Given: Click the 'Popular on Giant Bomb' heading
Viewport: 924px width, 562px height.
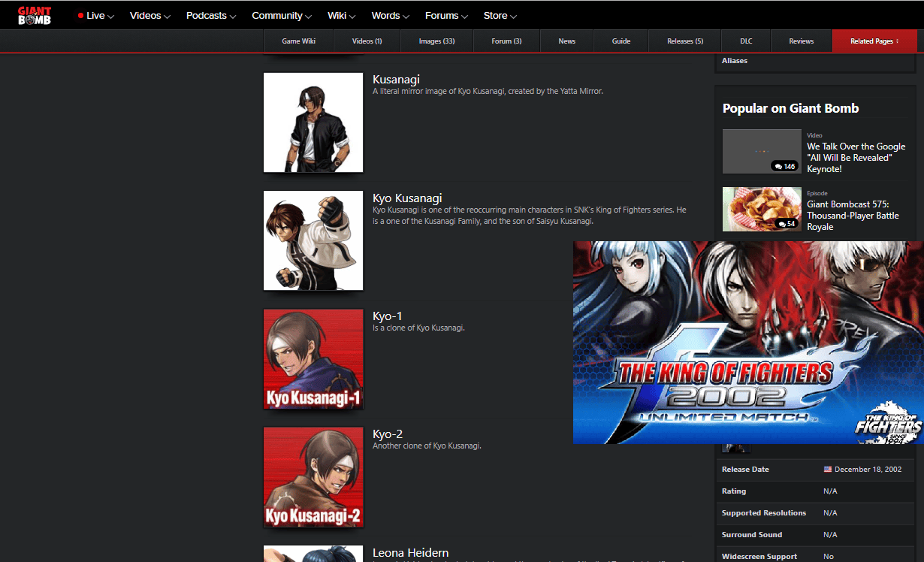Looking at the screenshot, I should (x=790, y=108).
